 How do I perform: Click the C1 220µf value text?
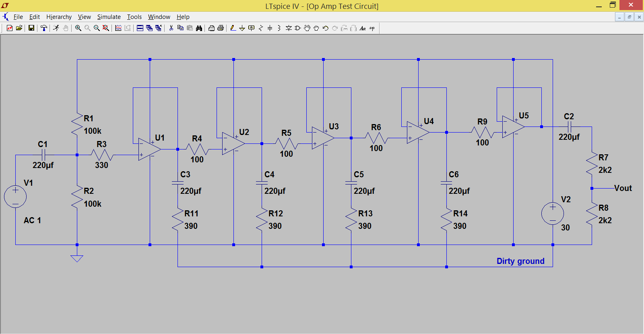pyautogui.click(x=43, y=165)
